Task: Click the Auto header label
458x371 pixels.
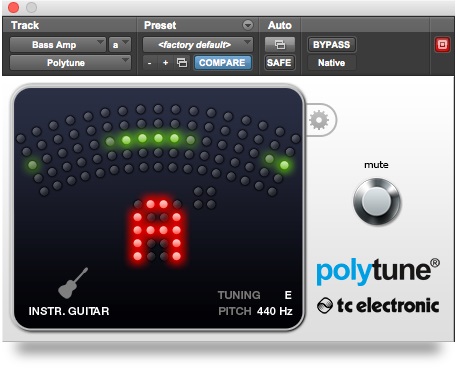Action: click(x=280, y=25)
